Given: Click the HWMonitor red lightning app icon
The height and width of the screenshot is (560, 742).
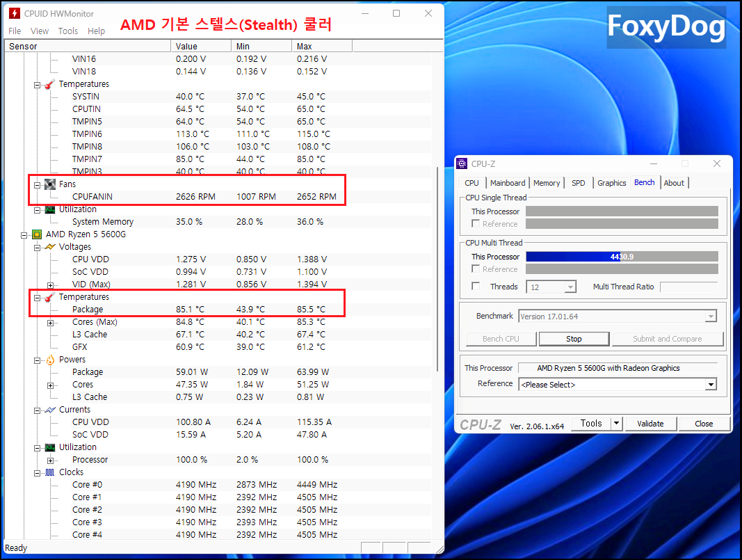Looking at the screenshot, I should click(x=15, y=13).
